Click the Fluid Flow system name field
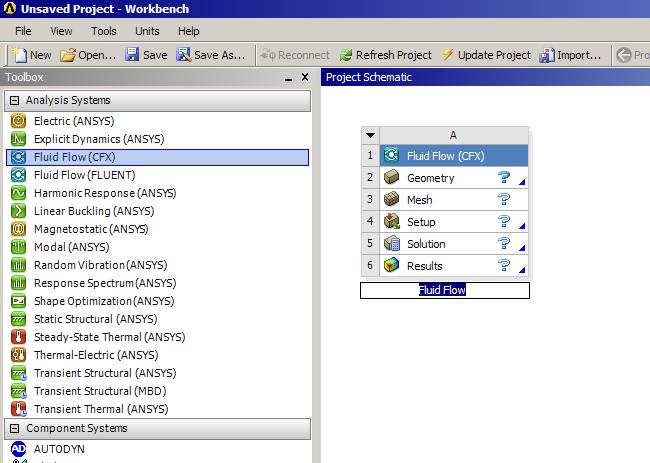The width and height of the screenshot is (650, 463). (444, 290)
